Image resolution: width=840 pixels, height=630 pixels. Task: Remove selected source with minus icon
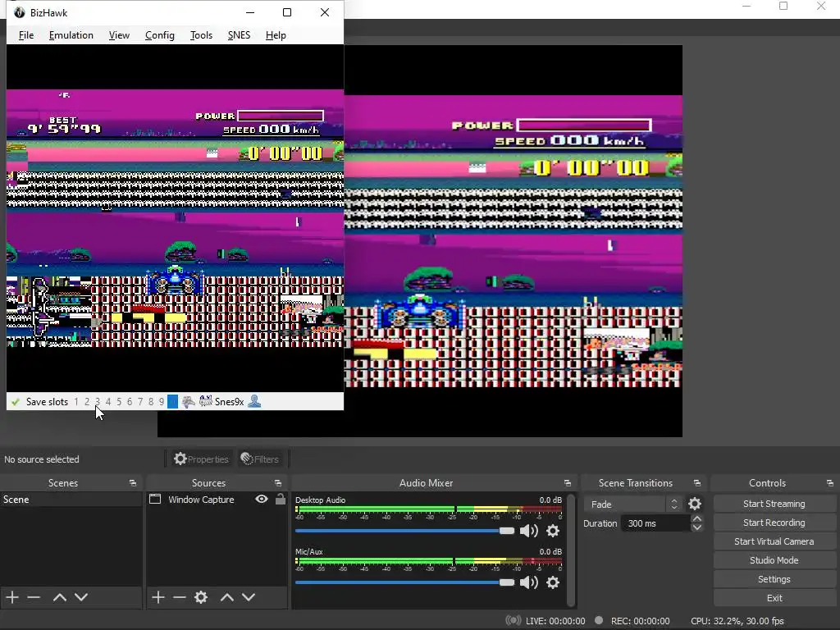[180, 597]
